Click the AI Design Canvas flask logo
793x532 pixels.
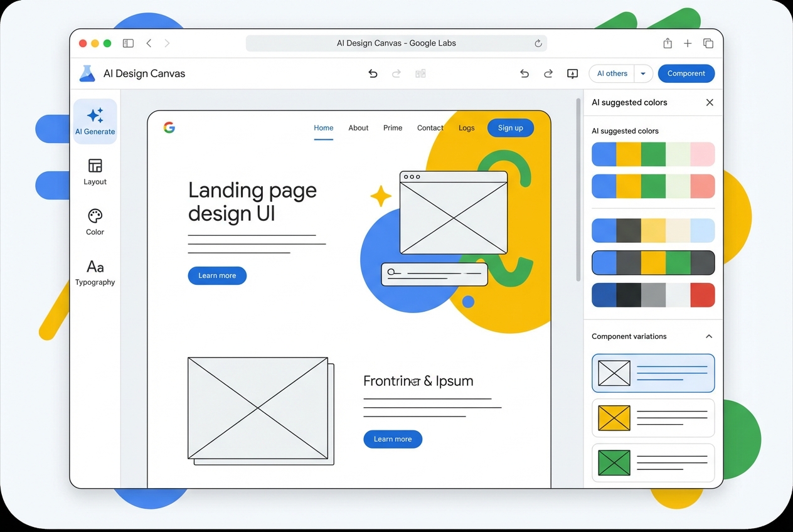pyautogui.click(x=87, y=73)
